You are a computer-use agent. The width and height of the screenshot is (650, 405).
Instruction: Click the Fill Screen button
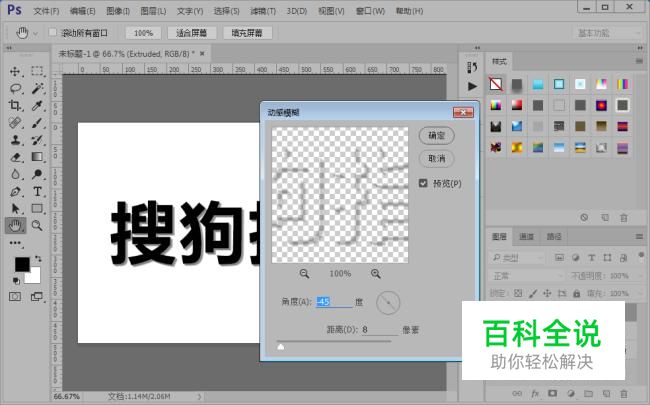tap(247, 33)
